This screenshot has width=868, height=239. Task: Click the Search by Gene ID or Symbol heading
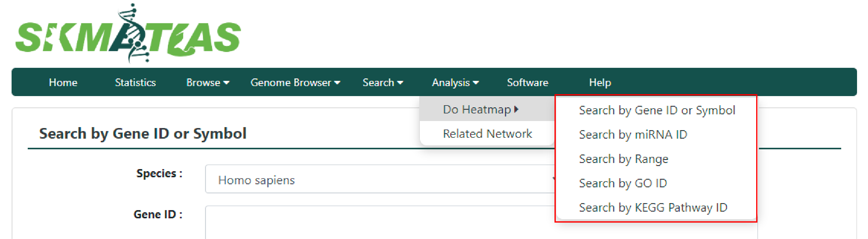point(143,133)
